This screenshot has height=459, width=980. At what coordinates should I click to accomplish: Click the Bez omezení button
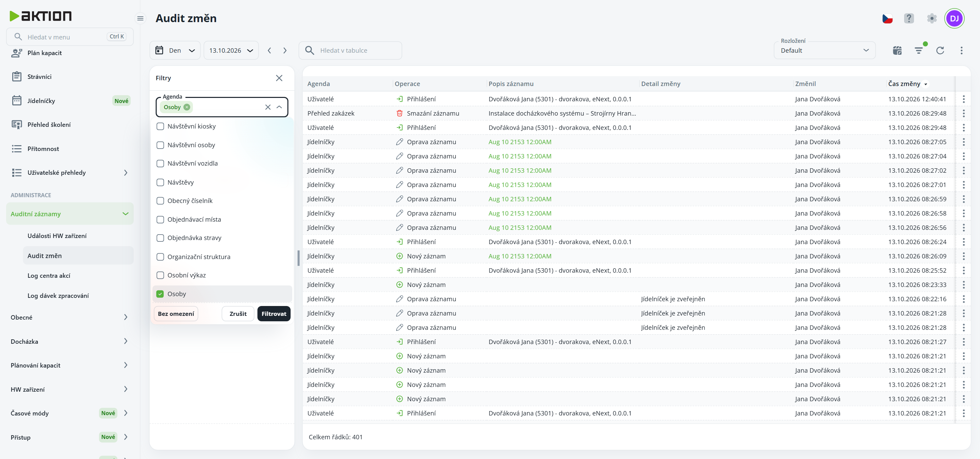pyautogui.click(x=176, y=314)
